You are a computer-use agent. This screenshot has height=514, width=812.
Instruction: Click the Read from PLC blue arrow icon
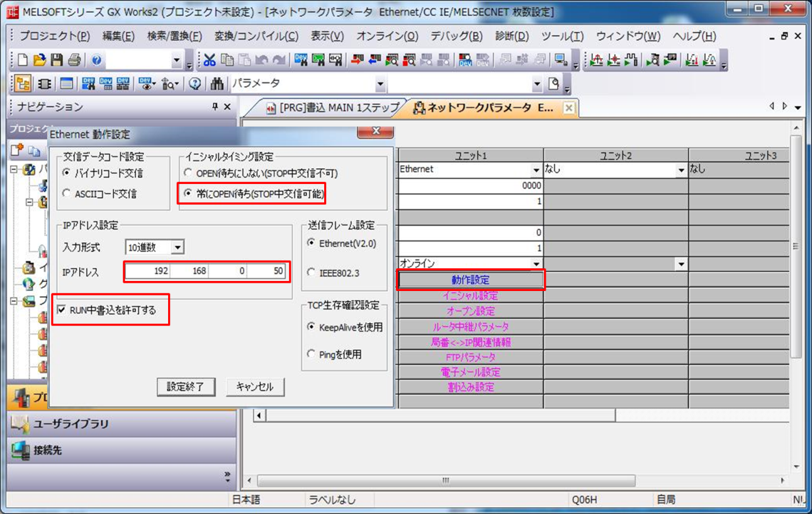pyautogui.click(x=375, y=60)
